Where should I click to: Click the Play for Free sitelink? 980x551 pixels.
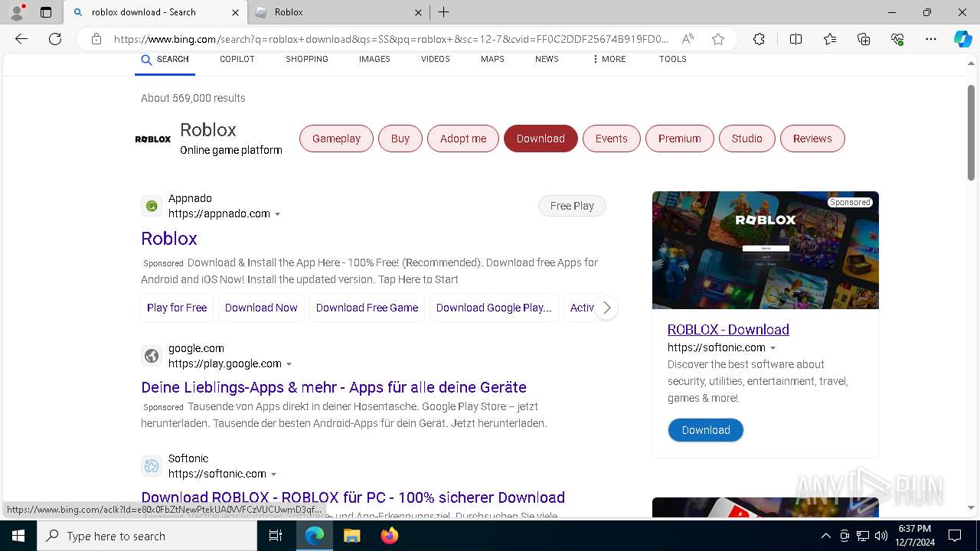177,308
